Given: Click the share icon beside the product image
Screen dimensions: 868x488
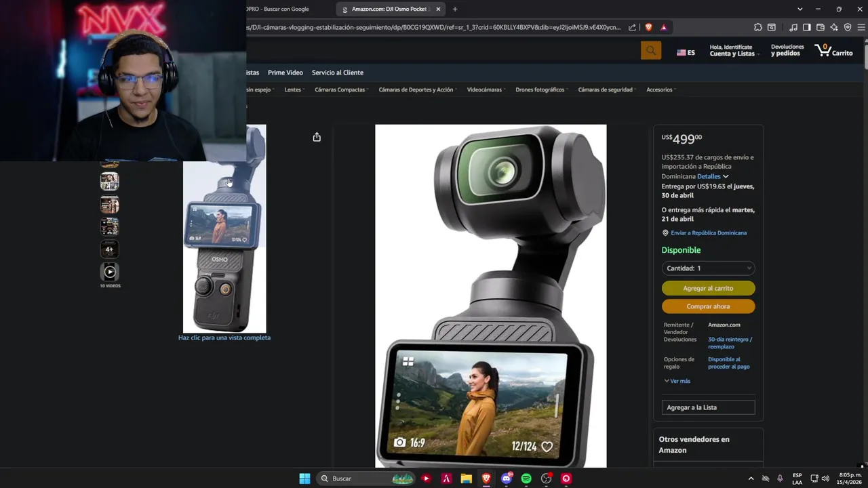Looking at the screenshot, I should click(x=317, y=137).
